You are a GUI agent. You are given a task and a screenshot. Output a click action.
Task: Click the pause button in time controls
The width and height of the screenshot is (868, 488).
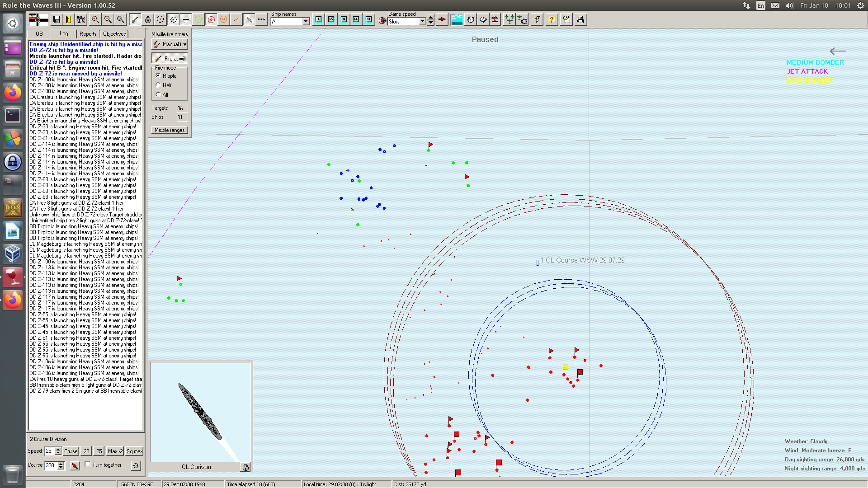(369, 19)
